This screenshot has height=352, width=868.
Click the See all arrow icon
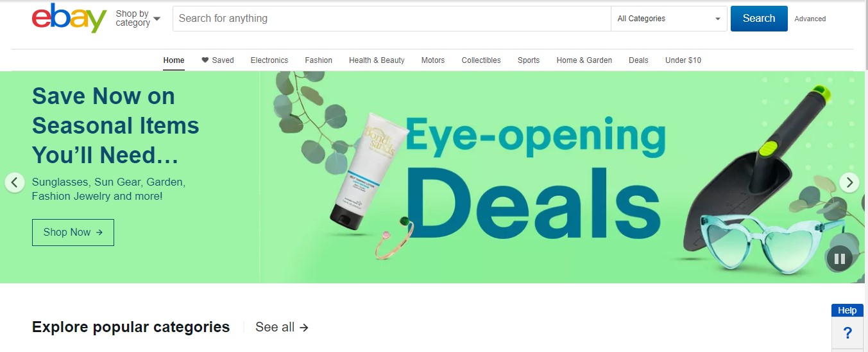(x=304, y=328)
